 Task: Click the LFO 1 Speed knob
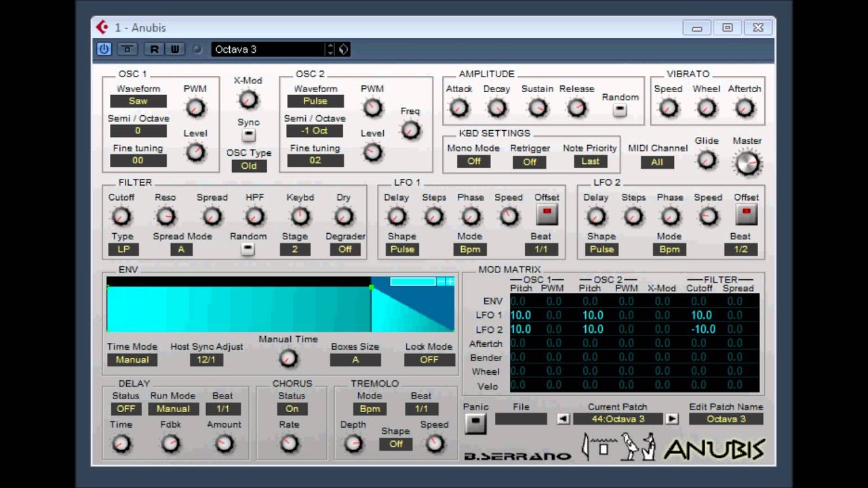coord(509,216)
